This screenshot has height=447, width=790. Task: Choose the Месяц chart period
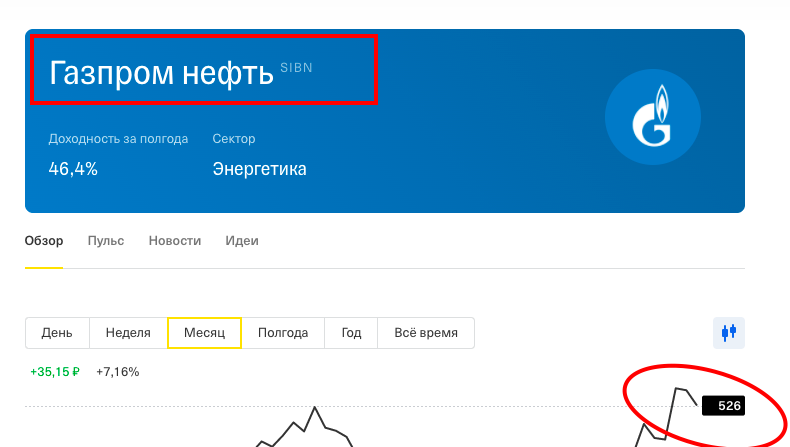click(x=204, y=333)
